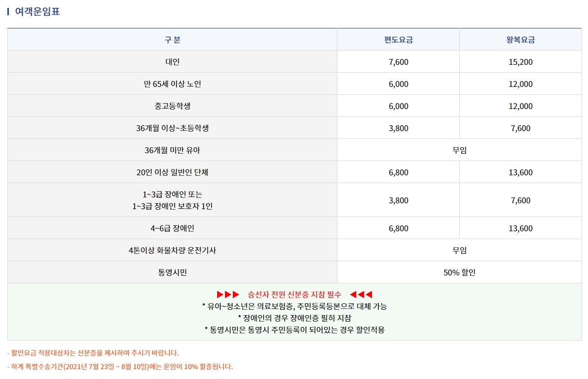Select the 20인 이상 일반인 단체 row
The height and width of the screenshot is (379, 588).
click(171, 172)
